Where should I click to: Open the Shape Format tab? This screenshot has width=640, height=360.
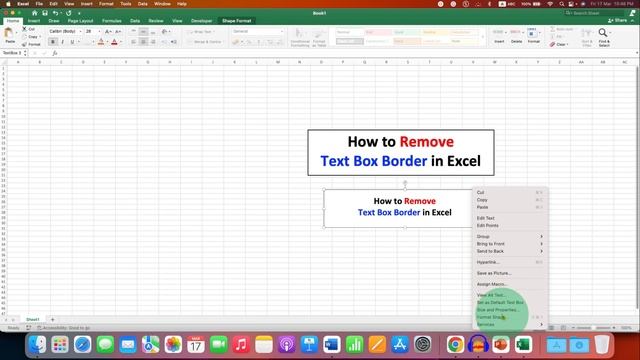click(x=236, y=21)
